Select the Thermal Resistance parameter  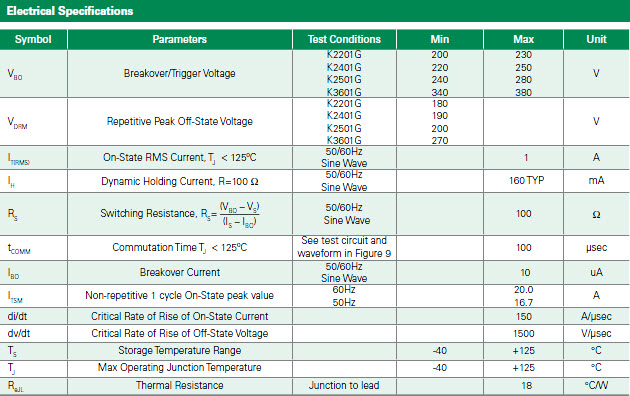click(180, 386)
